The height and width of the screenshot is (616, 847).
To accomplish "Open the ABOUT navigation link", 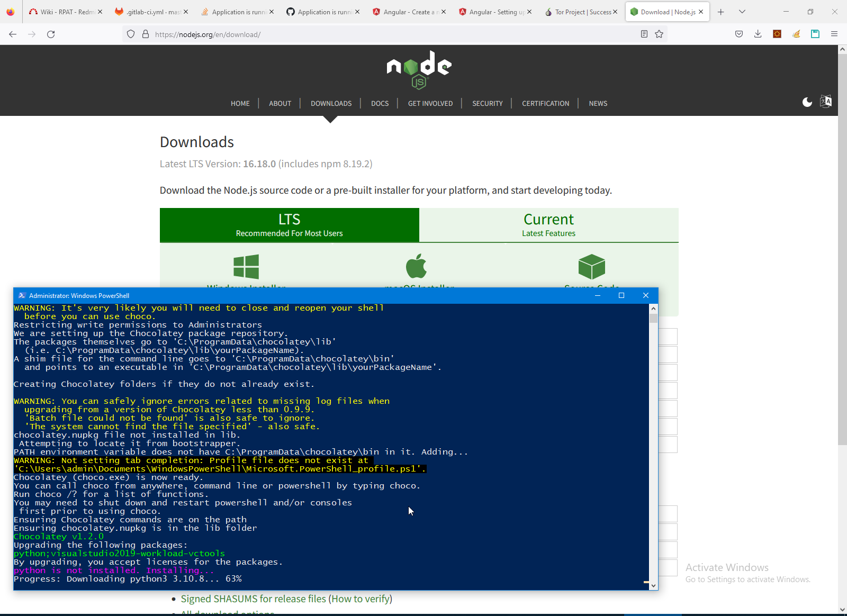I will 280,103.
